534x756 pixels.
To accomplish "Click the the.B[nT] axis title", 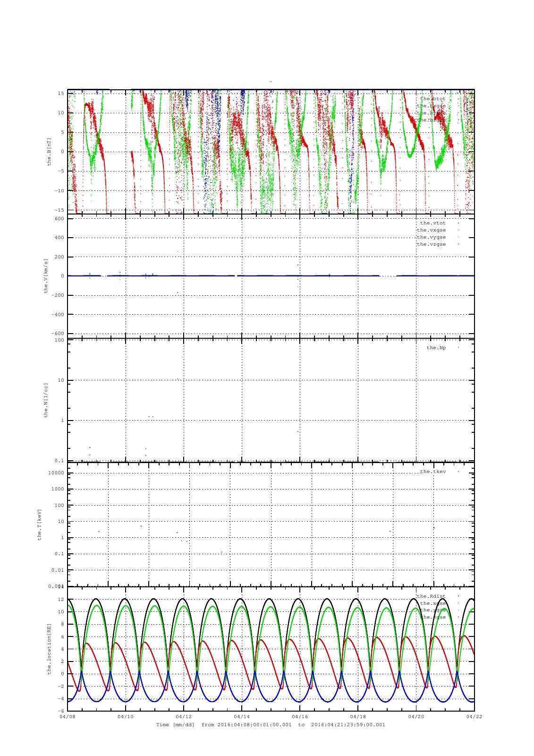I will coord(49,151).
